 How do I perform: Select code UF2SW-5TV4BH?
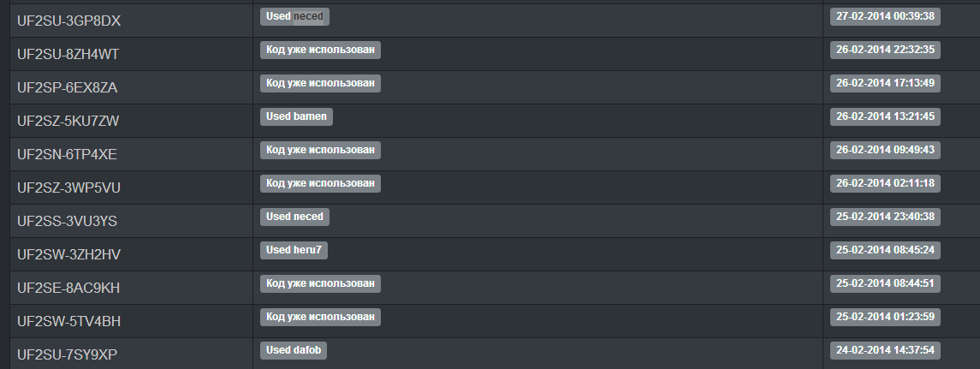coord(68,321)
